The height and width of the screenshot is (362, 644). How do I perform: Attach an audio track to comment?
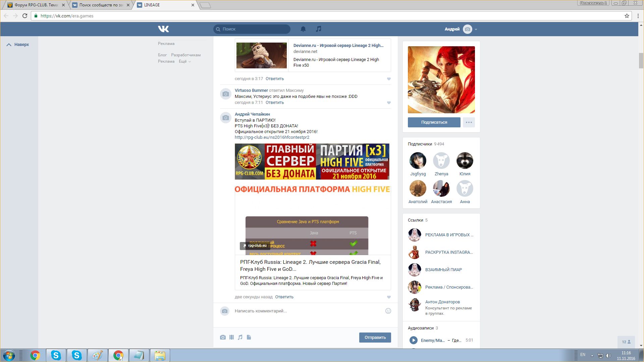tap(240, 337)
